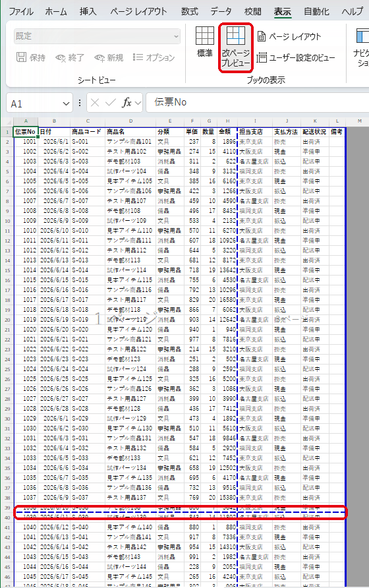Switch to ページレイアウト view
369x588 pixels.
point(289,37)
